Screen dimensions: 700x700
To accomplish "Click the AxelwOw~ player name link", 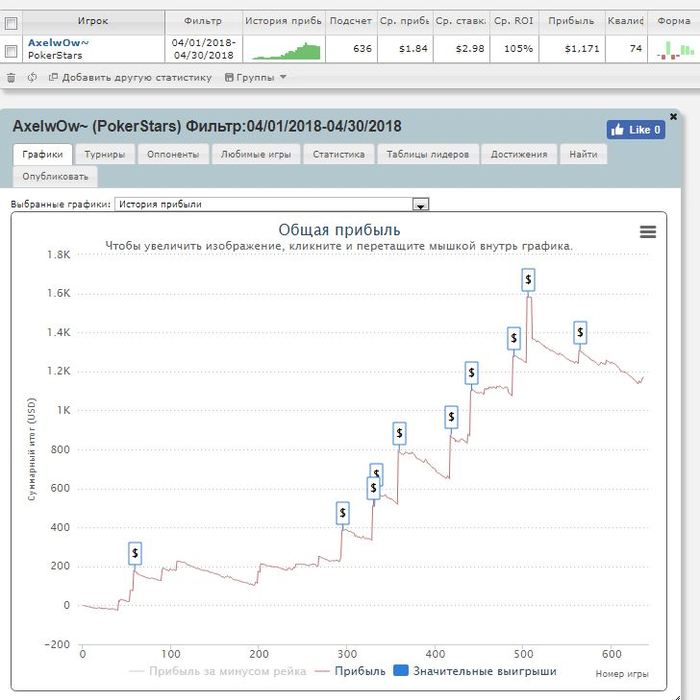I will pyautogui.click(x=58, y=43).
